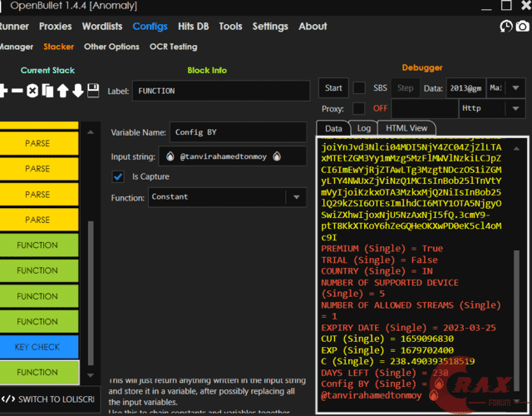
Task: Click the remove block minus icon
Action: pyautogui.click(x=17, y=90)
